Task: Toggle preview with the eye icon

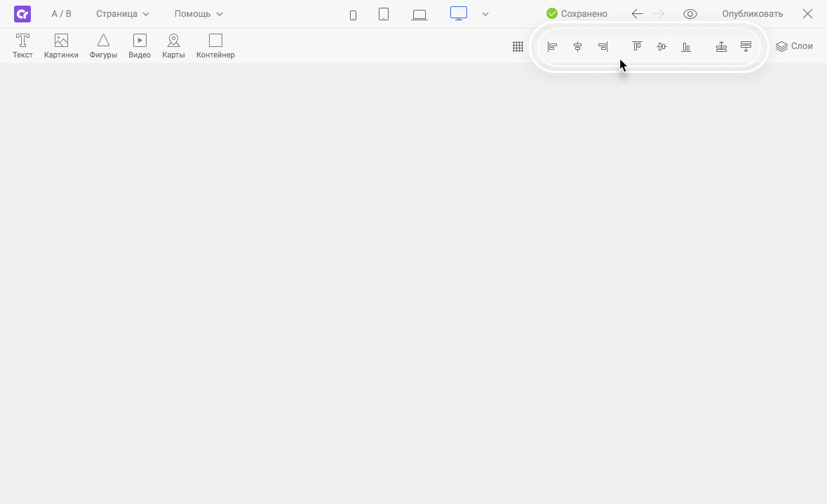Action: [690, 14]
